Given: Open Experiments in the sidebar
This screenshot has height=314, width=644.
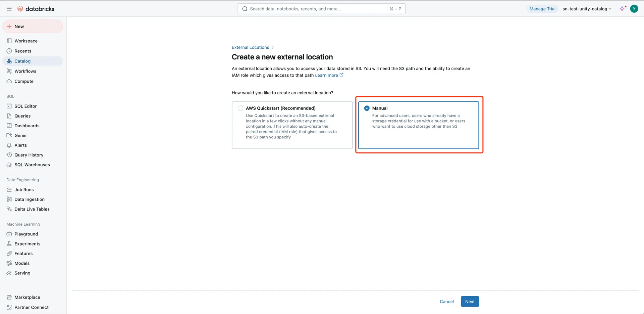Looking at the screenshot, I should [33, 243].
